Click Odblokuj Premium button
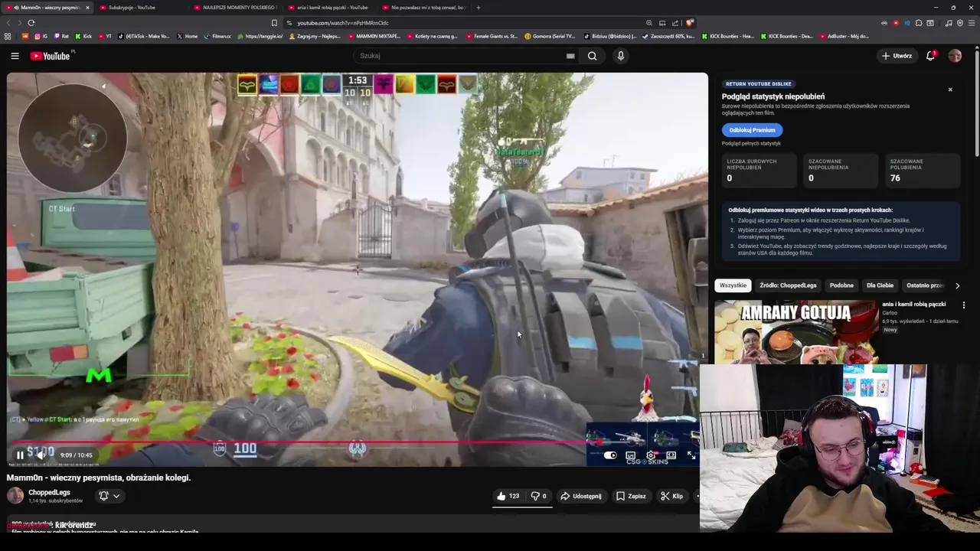Screen dimensions: 980x551 pyautogui.click(x=752, y=130)
